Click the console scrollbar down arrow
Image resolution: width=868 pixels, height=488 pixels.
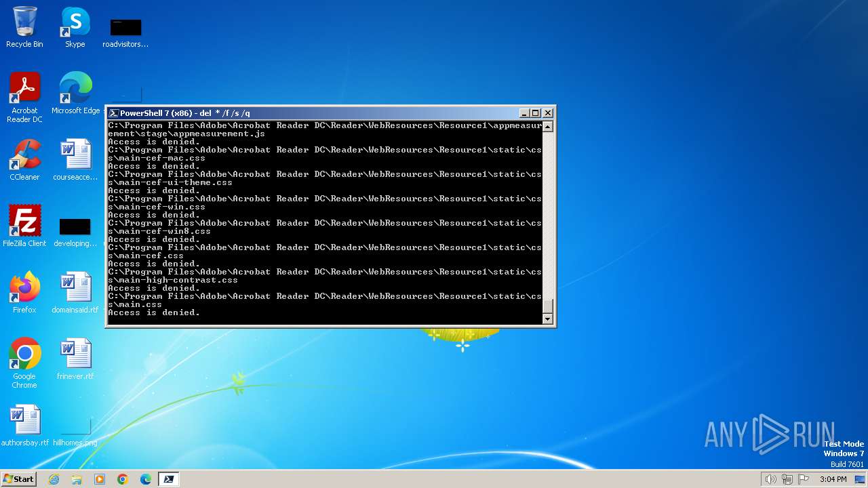pos(548,319)
